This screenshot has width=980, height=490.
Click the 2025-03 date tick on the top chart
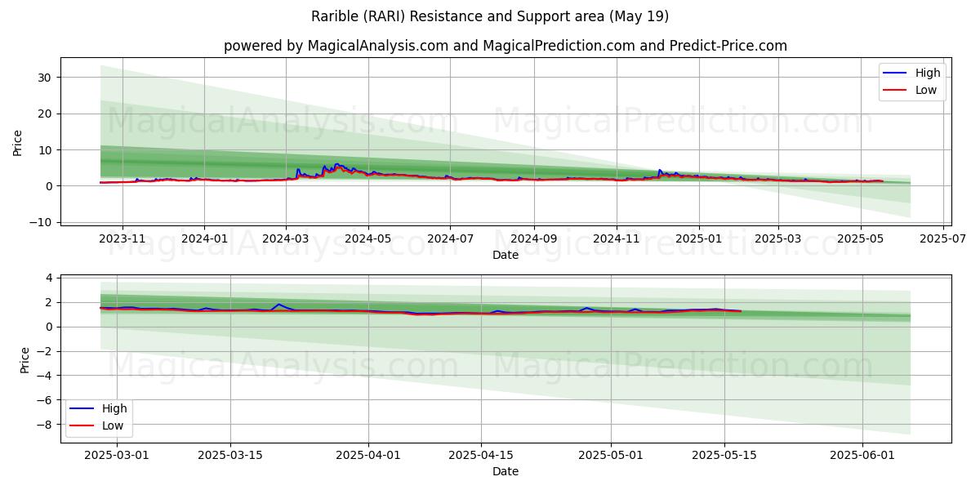coord(777,239)
